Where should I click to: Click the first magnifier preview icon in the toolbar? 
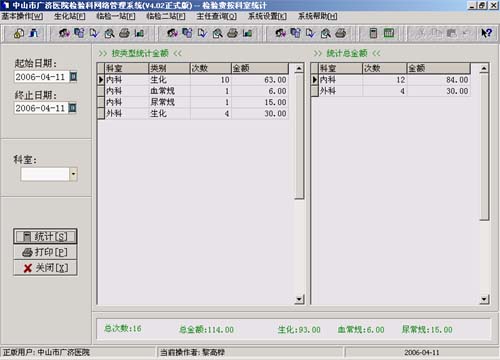click(x=109, y=33)
